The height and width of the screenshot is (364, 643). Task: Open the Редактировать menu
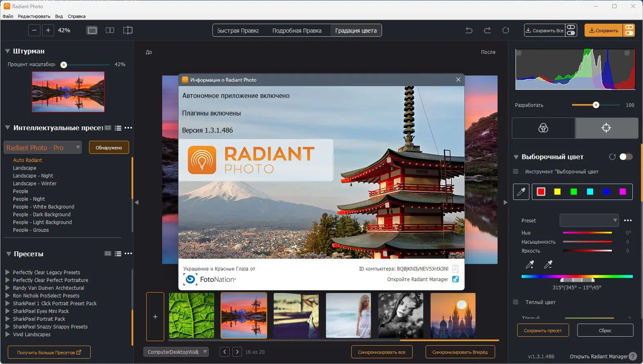[34, 16]
